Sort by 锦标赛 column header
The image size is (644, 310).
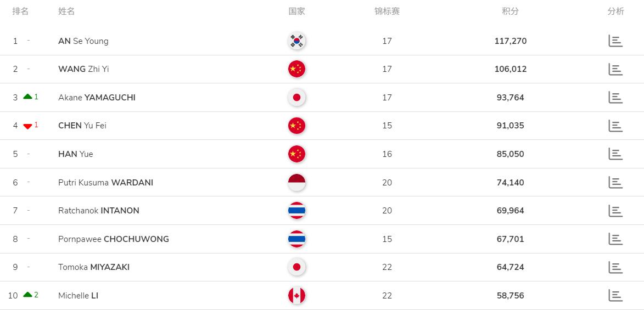pos(387,12)
